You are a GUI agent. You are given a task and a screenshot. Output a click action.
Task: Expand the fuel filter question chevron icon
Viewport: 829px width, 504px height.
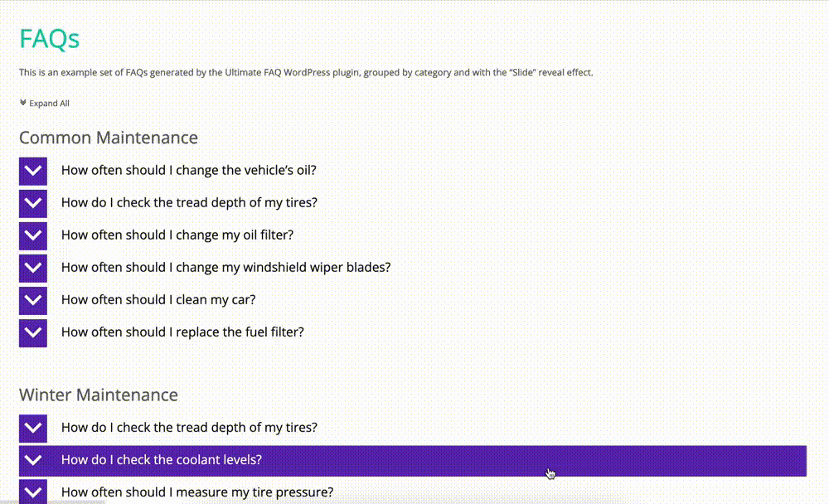pyautogui.click(x=33, y=332)
